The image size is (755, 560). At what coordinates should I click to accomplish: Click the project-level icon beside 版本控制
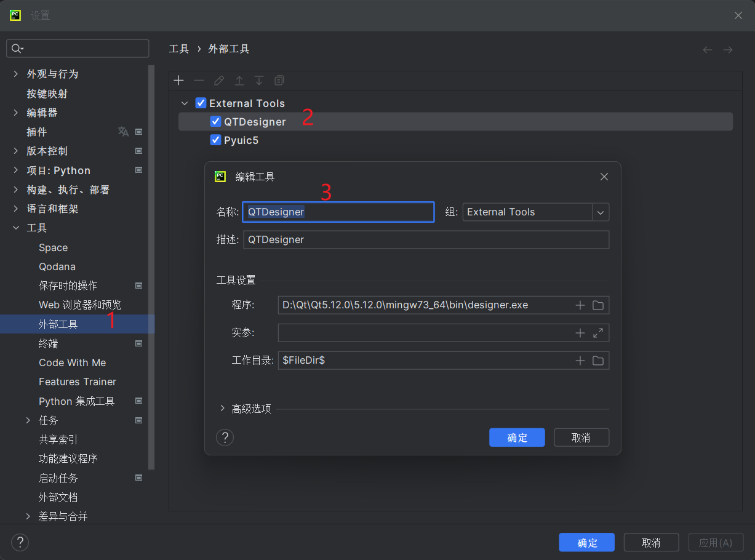(x=139, y=151)
